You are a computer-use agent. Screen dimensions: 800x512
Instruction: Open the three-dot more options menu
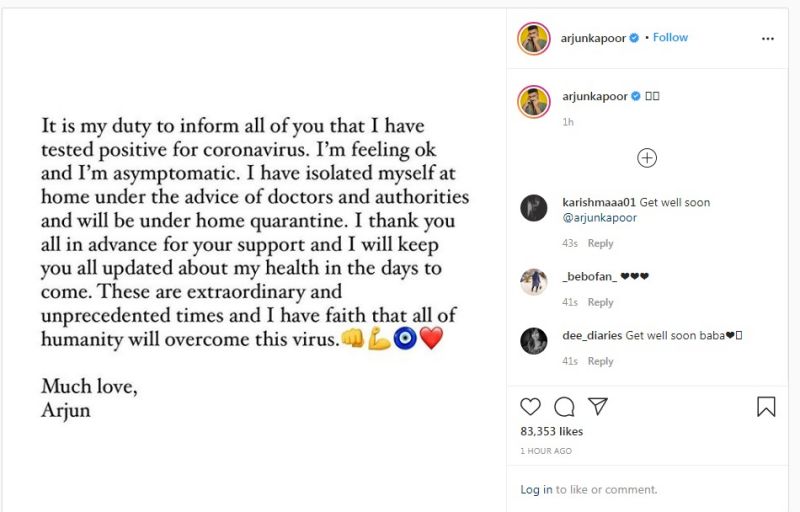pyautogui.click(x=768, y=38)
